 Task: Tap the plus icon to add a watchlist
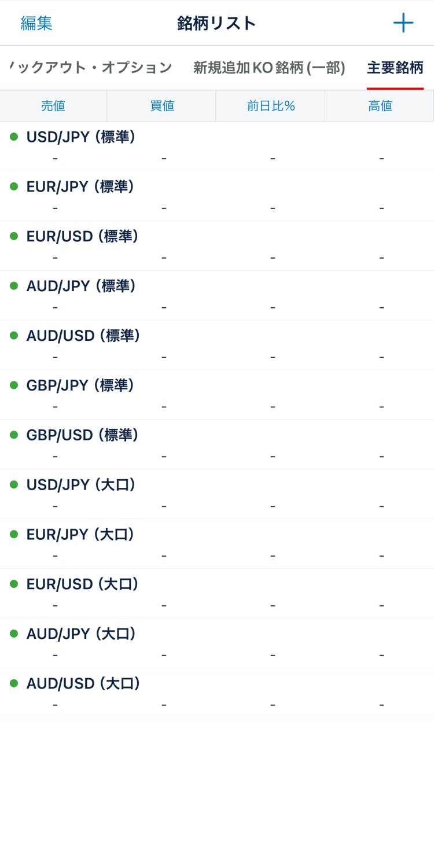click(x=403, y=23)
